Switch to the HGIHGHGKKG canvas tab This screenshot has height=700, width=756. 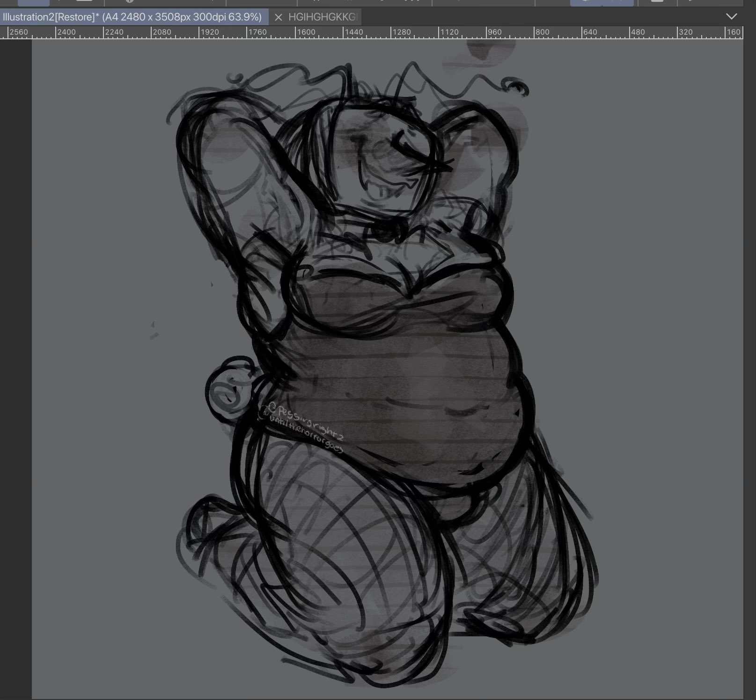click(x=323, y=17)
